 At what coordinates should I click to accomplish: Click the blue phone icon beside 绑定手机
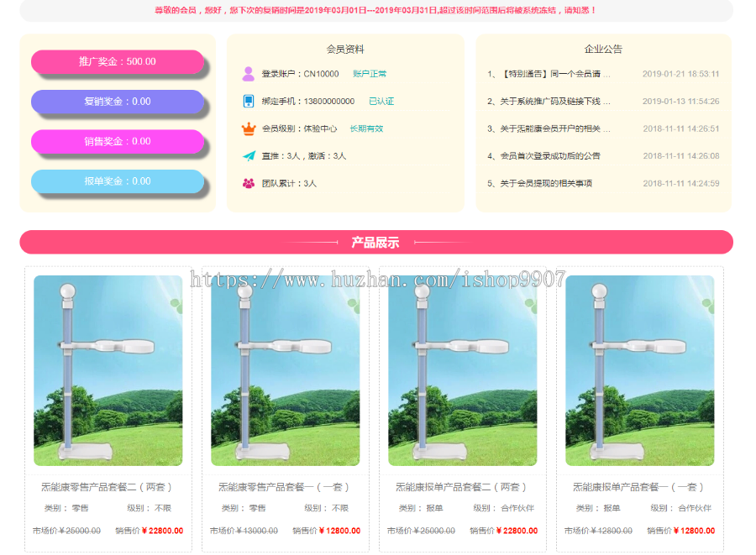click(248, 102)
